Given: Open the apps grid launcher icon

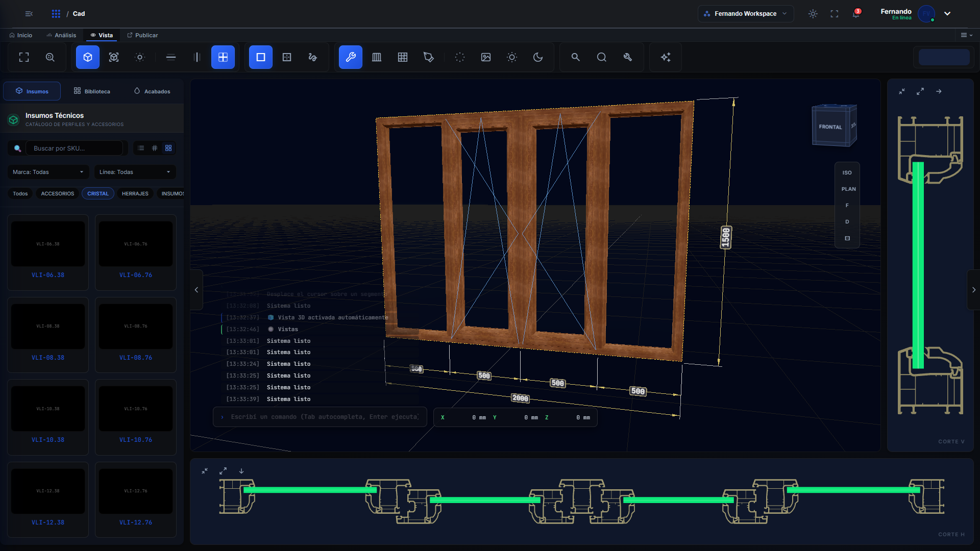Looking at the screenshot, I should (x=56, y=14).
